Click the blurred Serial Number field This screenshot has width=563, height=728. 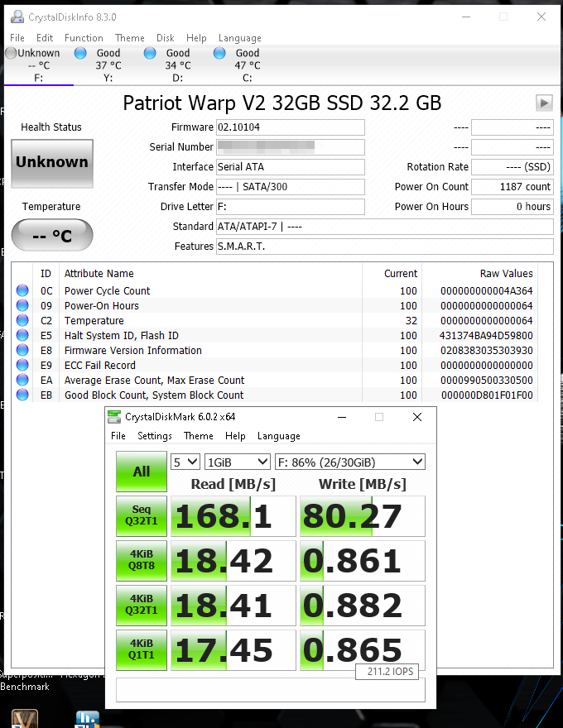click(x=291, y=147)
